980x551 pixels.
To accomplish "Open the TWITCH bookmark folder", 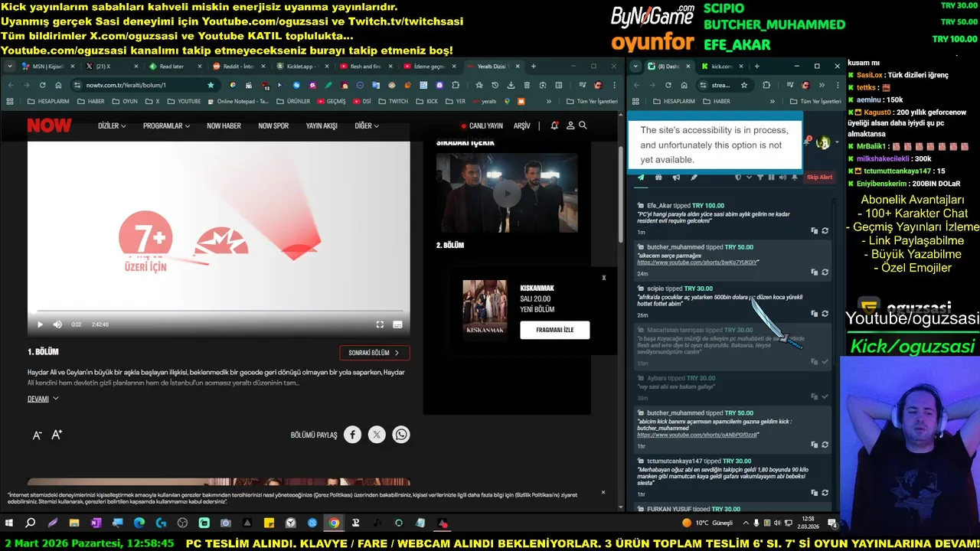I will [393, 101].
